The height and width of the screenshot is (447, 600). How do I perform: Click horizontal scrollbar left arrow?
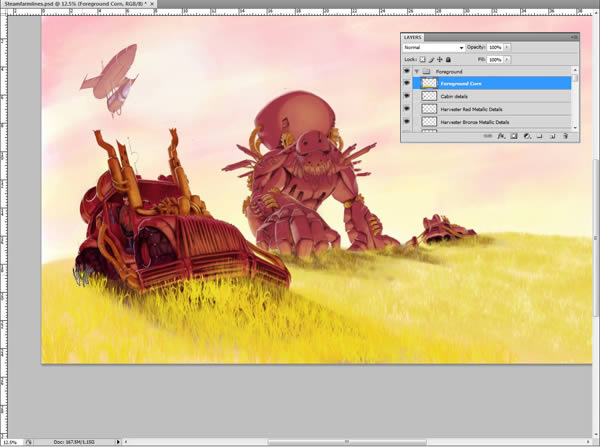tap(126, 442)
